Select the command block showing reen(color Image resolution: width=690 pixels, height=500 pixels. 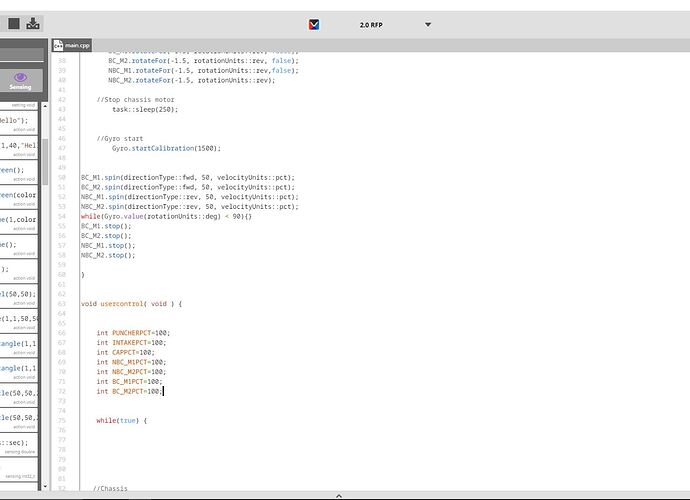click(x=18, y=197)
